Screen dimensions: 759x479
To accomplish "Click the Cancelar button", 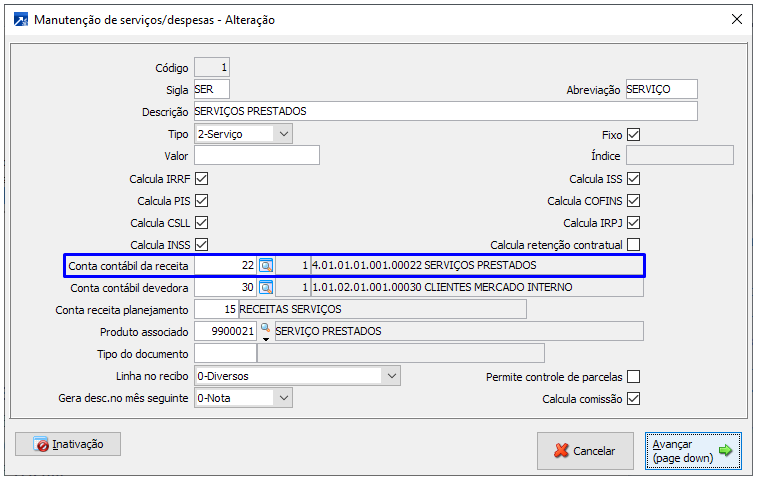I will [x=585, y=451].
